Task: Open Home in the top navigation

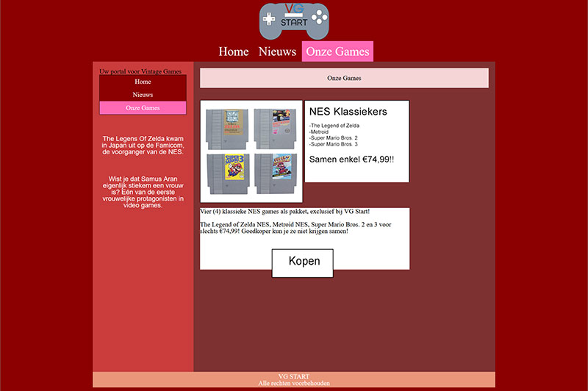Action: click(x=234, y=51)
